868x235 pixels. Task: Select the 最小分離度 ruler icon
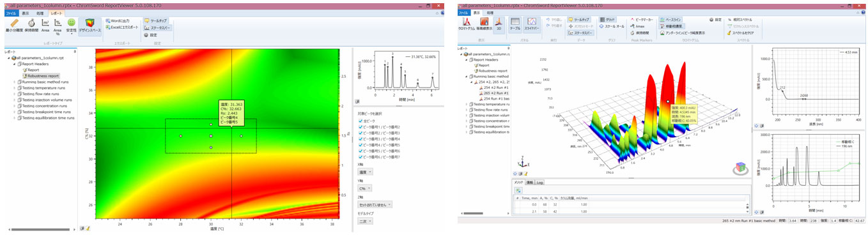pos(14,26)
